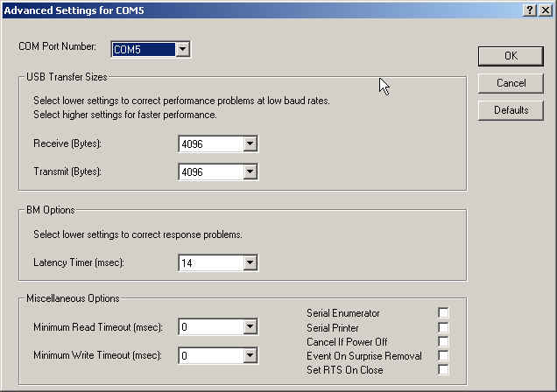This screenshot has height=392, width=557.
Task: Close the Advanced Settings dialog
Action: point(545,10)
